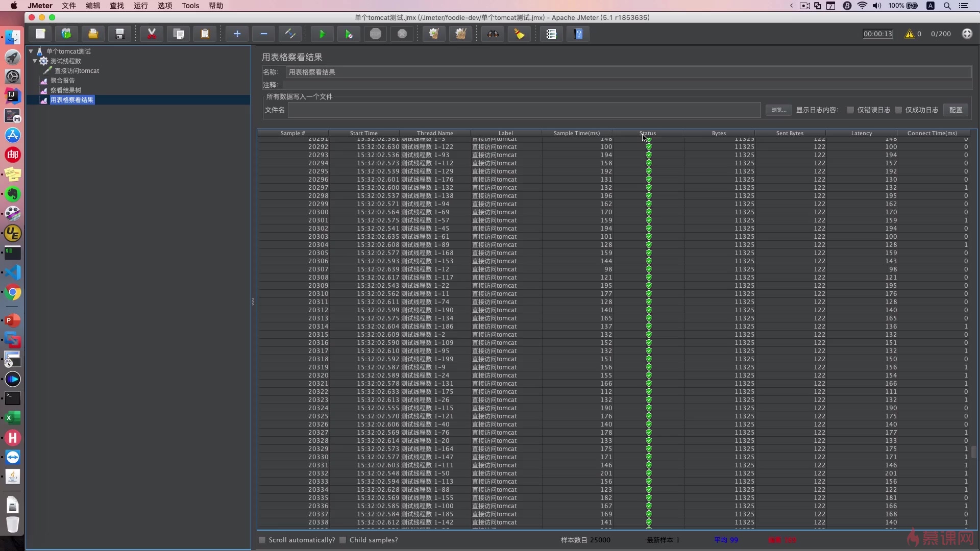Select 用表格察看结果 in the tree
The width and height of the screenshot is (980, 551).
[72, 100]
